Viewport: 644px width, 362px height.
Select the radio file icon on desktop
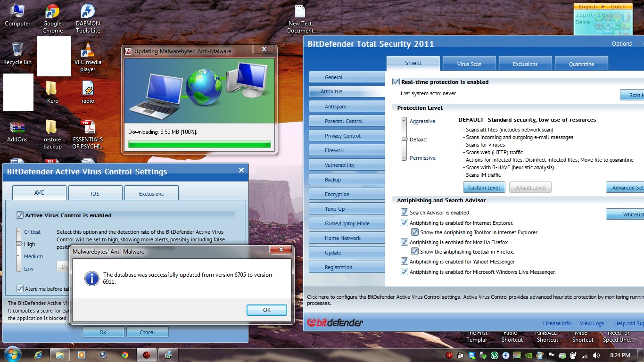[x=88, y=92]
